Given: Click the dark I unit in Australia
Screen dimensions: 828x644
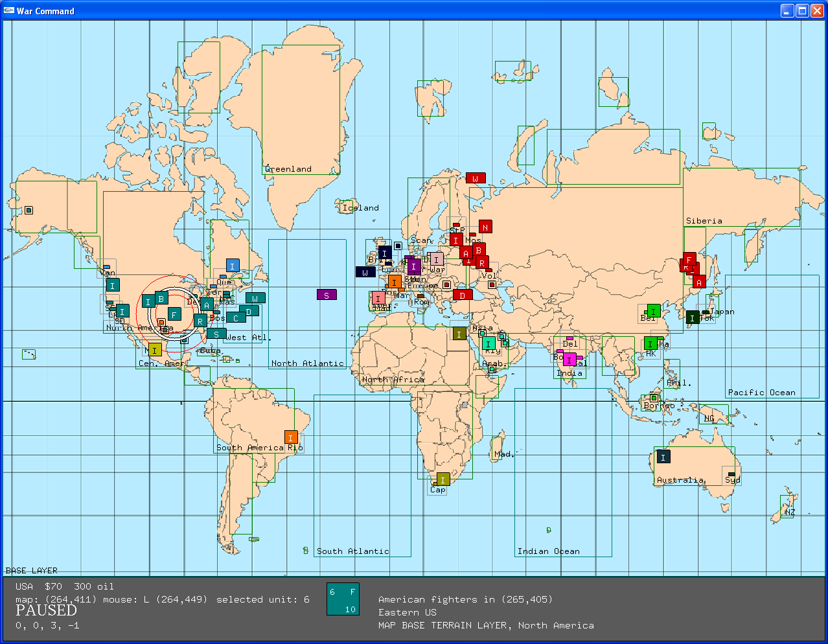Looking at the screenshot, I should coord(663,457).
